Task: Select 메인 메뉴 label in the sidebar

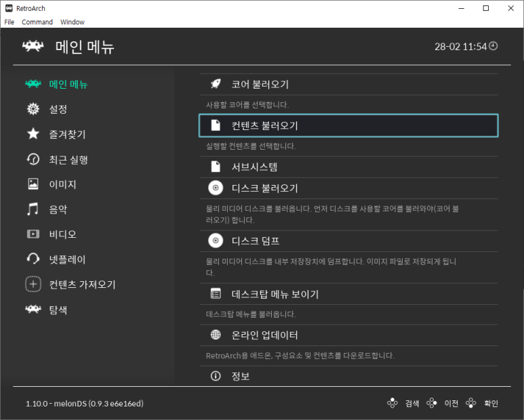Action: click(68, 84)
